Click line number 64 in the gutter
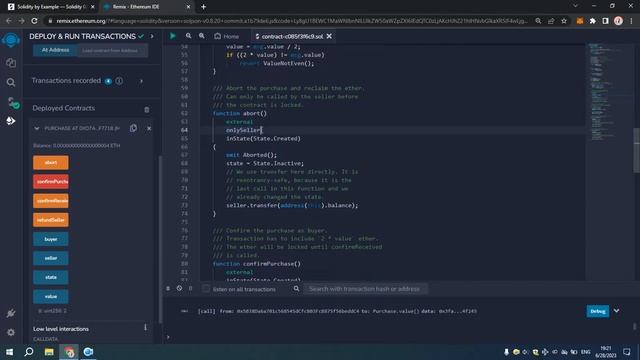Image resolution: width=640 pixels, height=360 pixels. 184,130
